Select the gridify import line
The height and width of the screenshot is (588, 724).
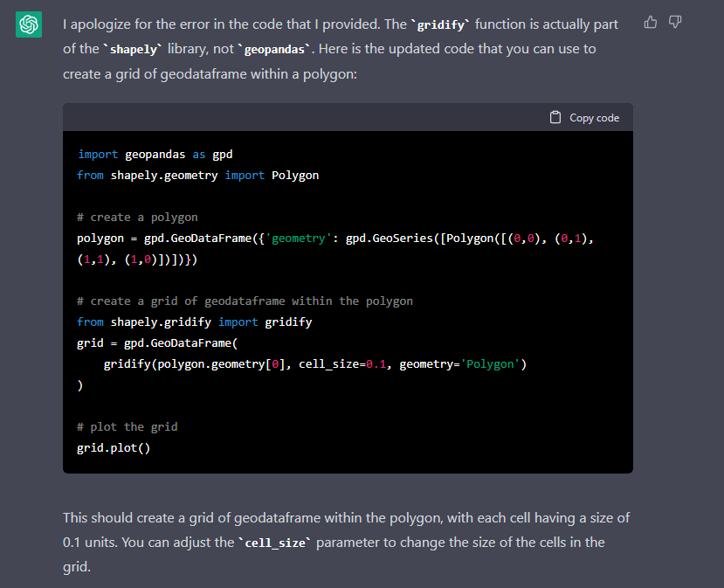pyautogui.click(x=196, y=322)
